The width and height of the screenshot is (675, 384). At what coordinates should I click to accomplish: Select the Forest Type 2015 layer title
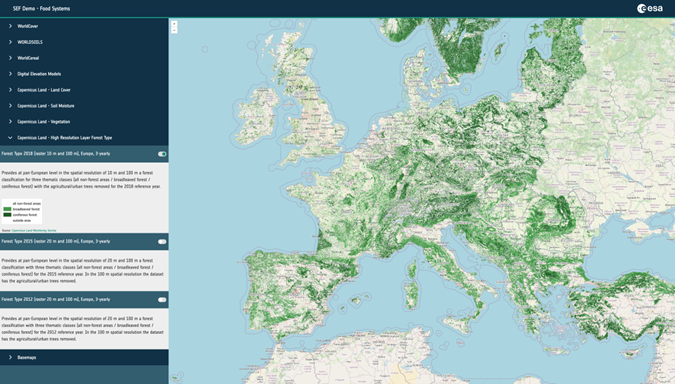pos(56,242)
